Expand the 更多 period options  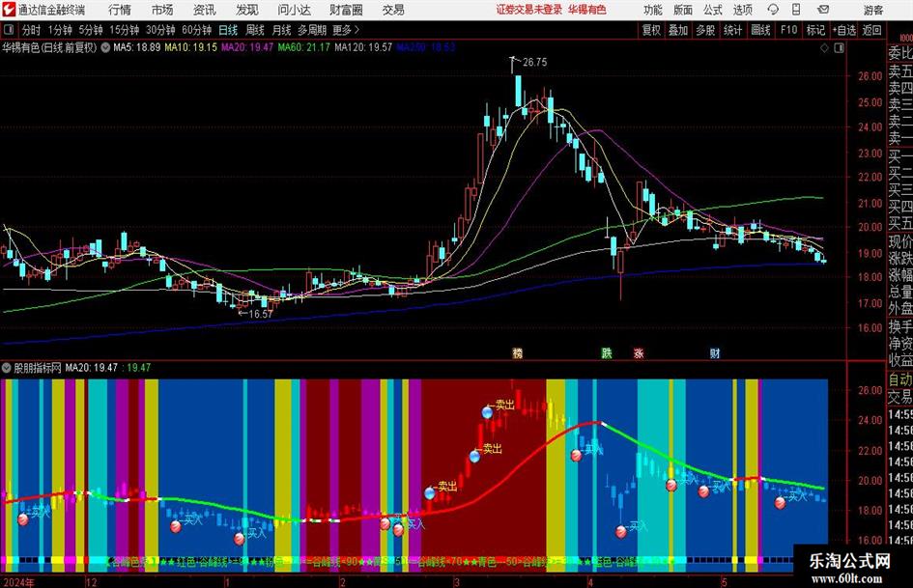[346, 30]
